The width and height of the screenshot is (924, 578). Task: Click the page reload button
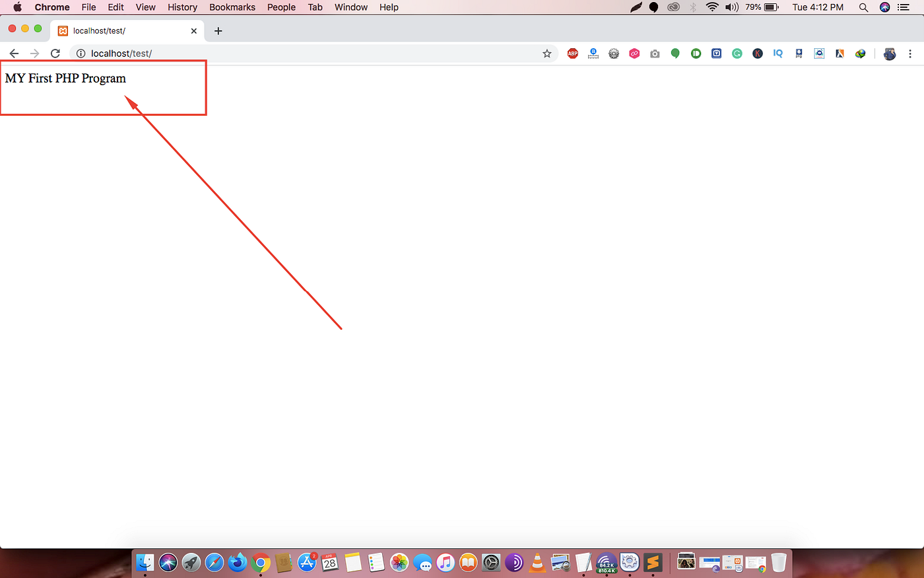[55, 54]
